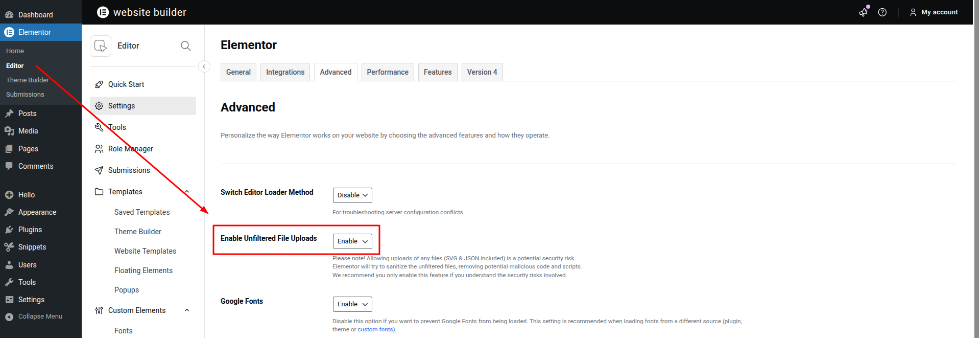
Task: Open Editor in the Elementor submenu
Action: 15,65
